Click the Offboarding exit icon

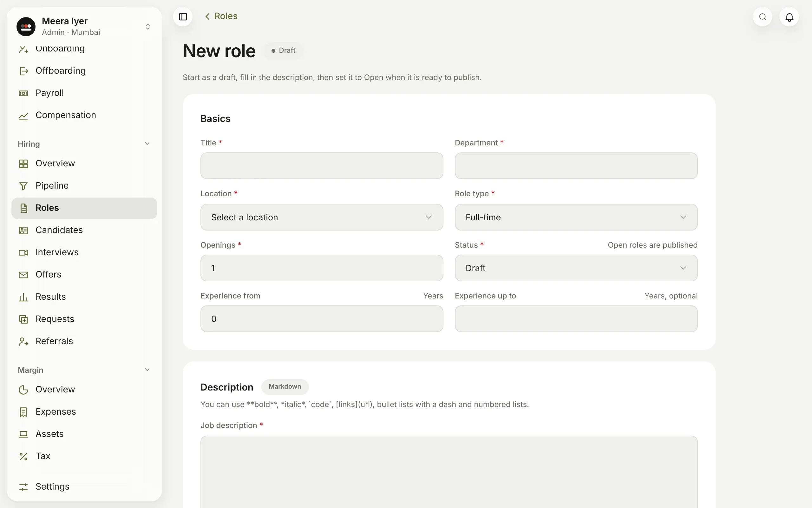click(x=23, y=71)
